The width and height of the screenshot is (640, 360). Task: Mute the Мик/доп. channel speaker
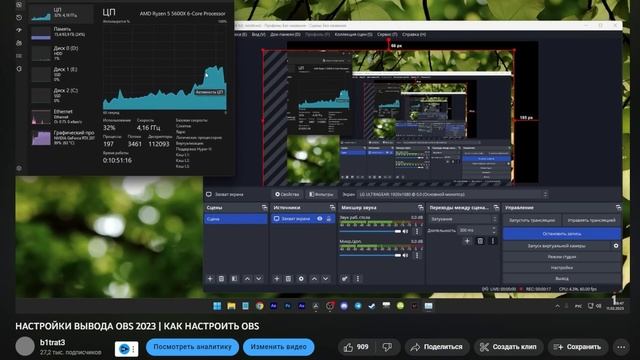coord(405,256)
